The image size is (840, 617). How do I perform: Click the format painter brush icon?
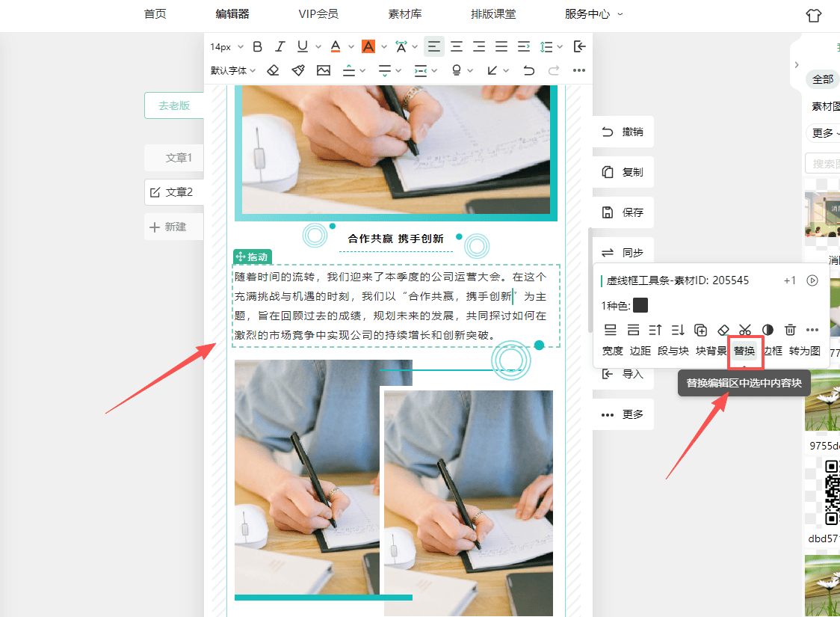[x=298, y=70]
